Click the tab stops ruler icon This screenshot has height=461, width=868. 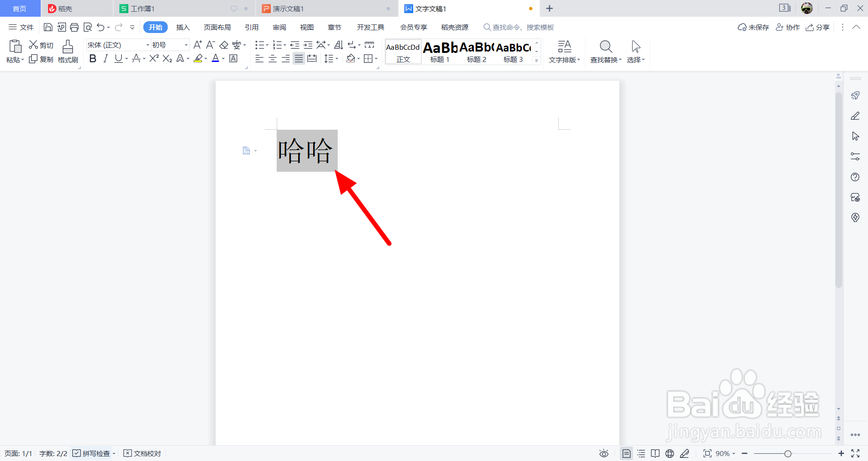(x=369, y=45)
